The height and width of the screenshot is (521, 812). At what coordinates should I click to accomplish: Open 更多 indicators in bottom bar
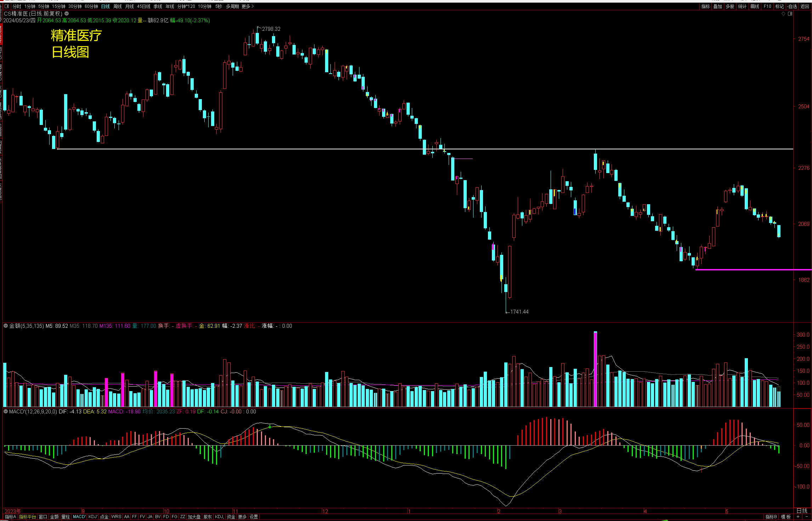tap(242, 517)
